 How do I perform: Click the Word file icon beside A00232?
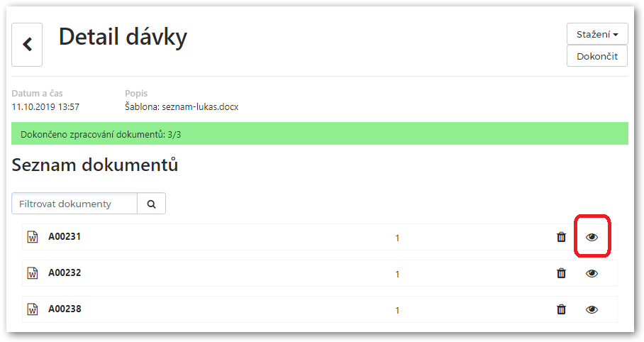click(x=33, y=273)
